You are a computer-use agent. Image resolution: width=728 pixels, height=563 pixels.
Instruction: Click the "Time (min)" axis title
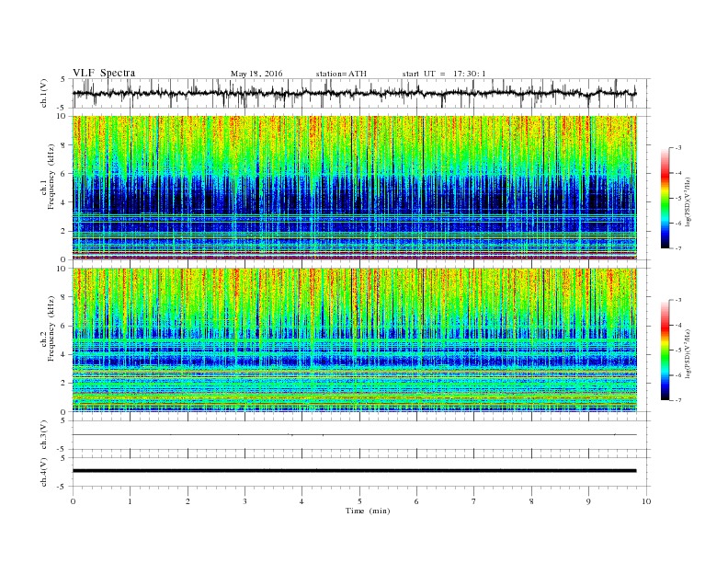(x=368, y=511)
